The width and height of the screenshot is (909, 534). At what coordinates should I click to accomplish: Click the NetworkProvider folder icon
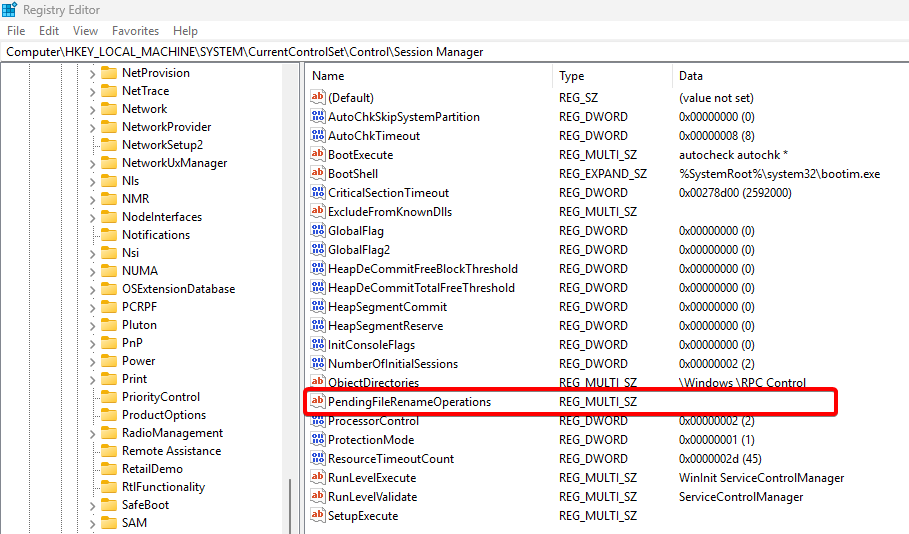(x=109, y=127)
